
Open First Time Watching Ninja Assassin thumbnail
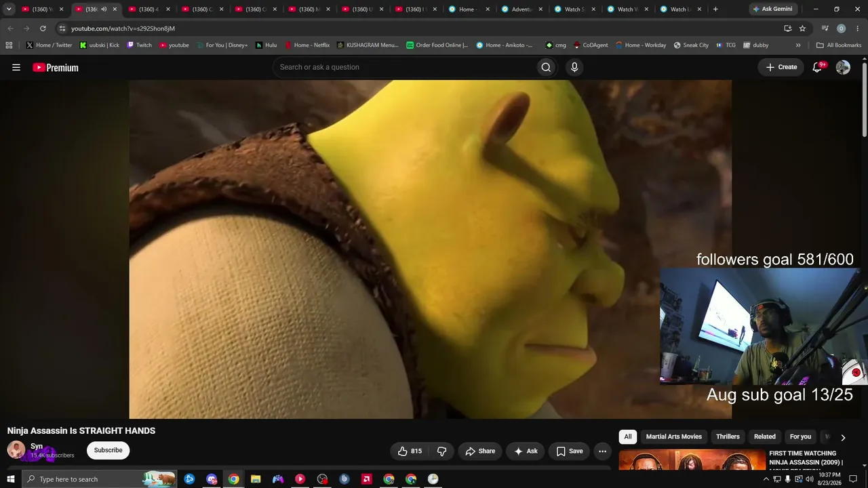692,460
